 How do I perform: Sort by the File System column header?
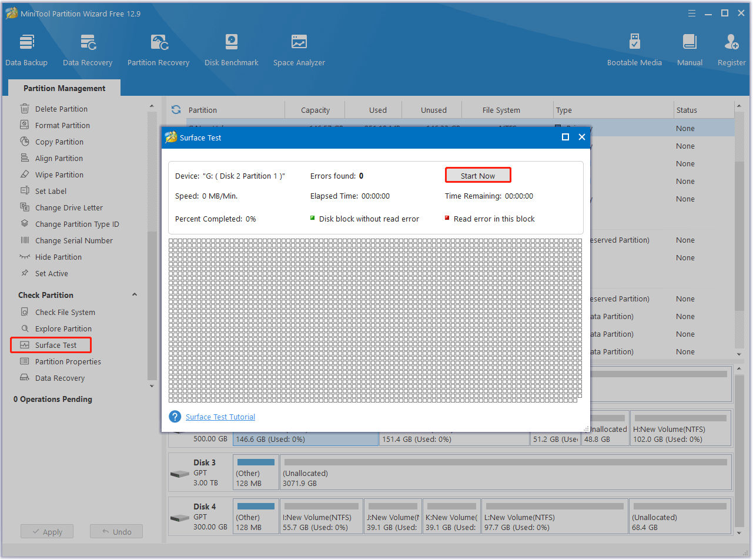[501, 110]
